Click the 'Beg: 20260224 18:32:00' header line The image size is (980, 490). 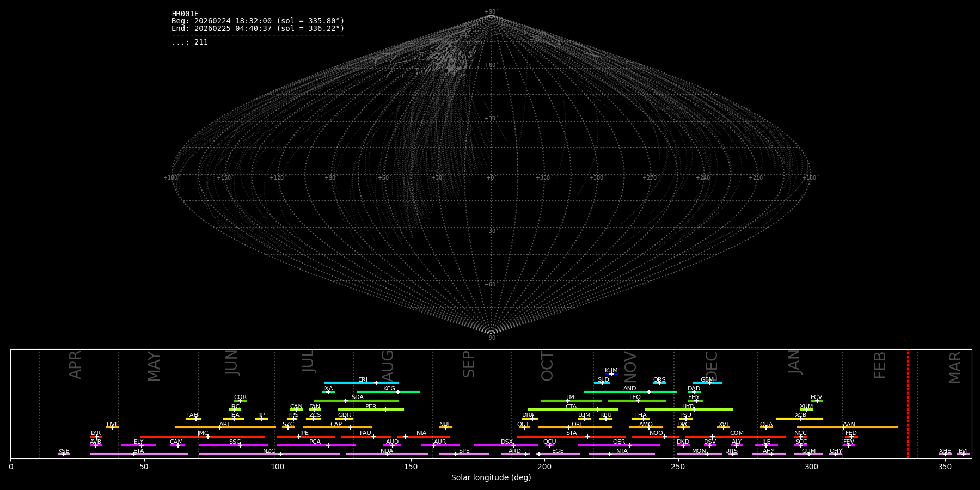tap(258, 21)
